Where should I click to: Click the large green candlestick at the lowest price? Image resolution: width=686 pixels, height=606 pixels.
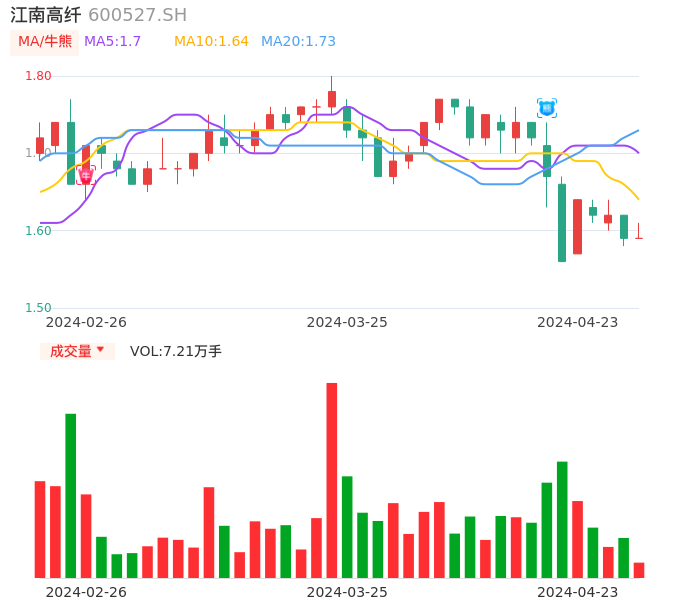[x=562, y=222]
